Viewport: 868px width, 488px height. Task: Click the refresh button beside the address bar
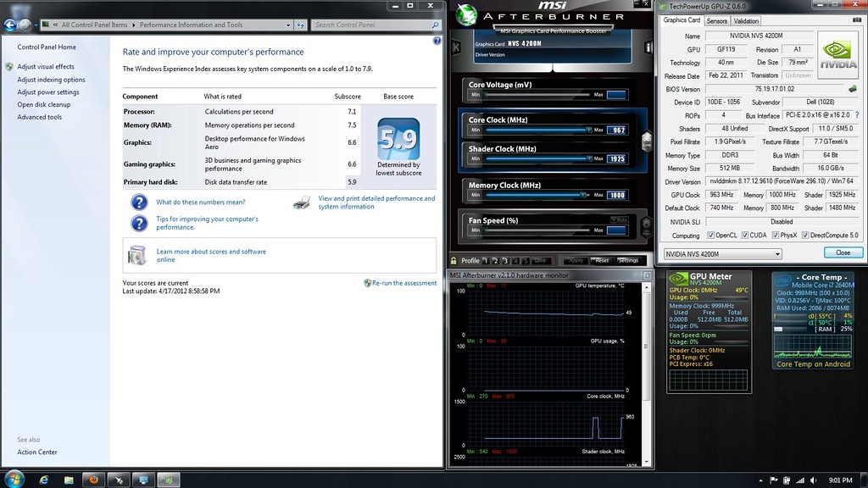tap(301, 25)
